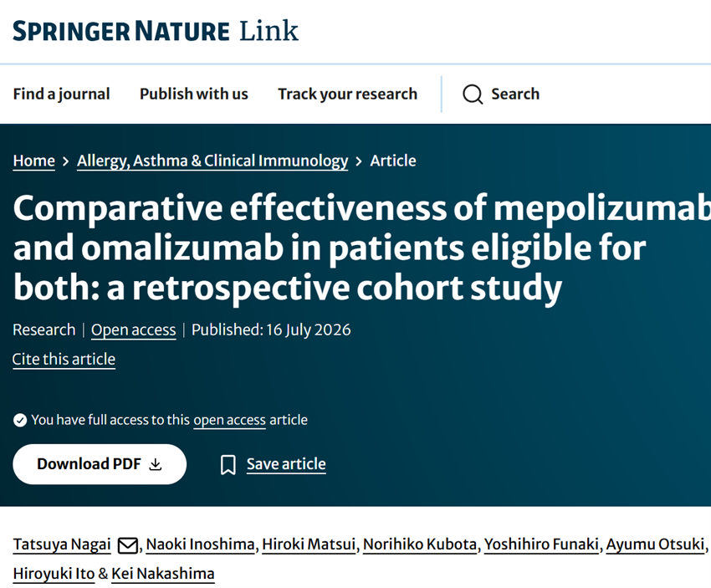Click the Save article link
This screenshot has height=588, width=711.
pos(286,464)
